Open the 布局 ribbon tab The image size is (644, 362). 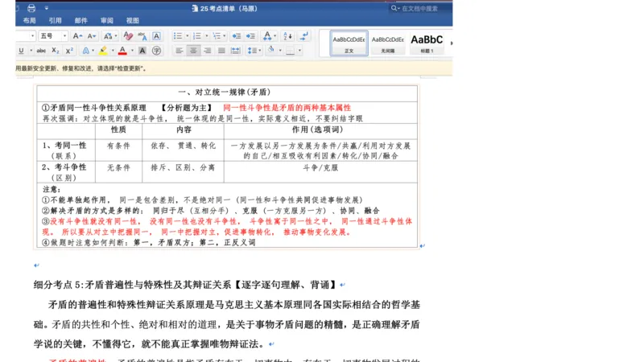29,21
